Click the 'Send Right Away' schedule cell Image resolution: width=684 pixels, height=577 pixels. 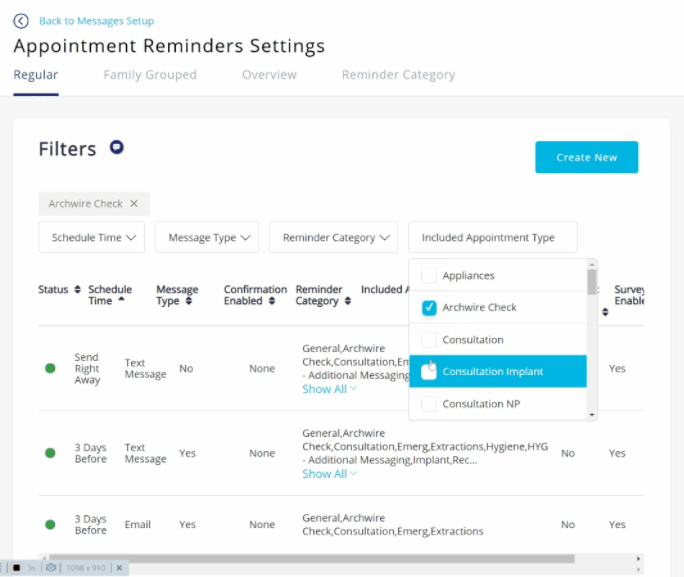[x=87, y=369]
